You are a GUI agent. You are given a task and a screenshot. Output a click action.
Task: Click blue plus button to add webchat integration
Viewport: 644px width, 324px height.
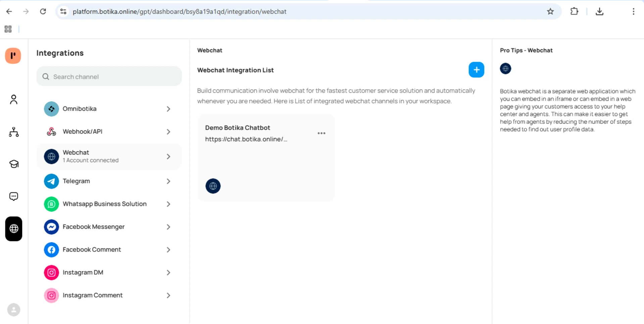point(476,70)
